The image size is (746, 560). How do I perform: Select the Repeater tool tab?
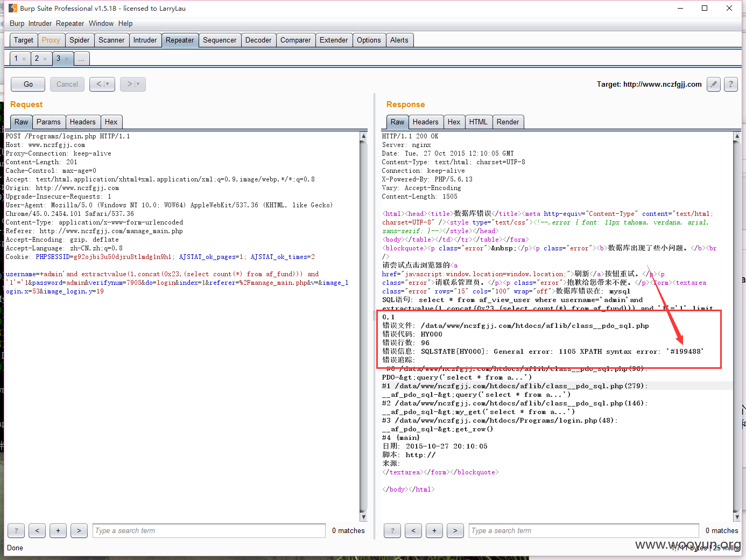pyautogui.click(x=180, y=40)
